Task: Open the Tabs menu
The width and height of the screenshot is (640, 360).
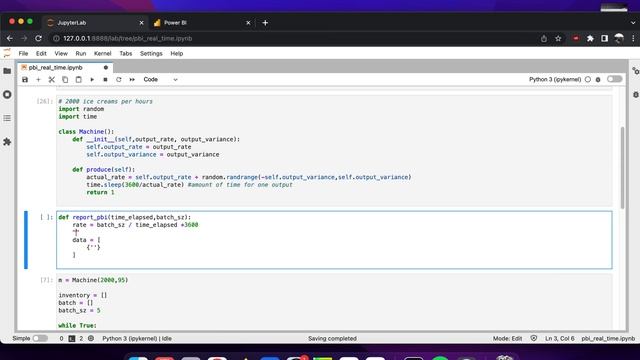Action: 126,53
